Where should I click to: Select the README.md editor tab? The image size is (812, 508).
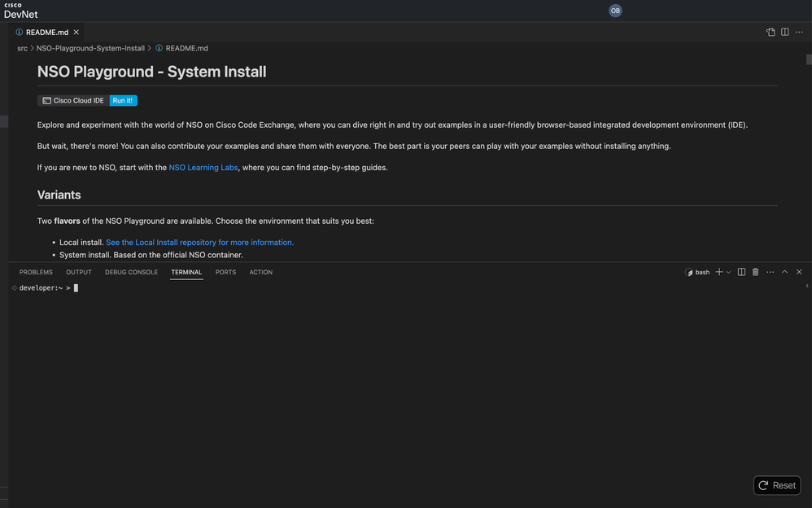[x=47, y=32]
